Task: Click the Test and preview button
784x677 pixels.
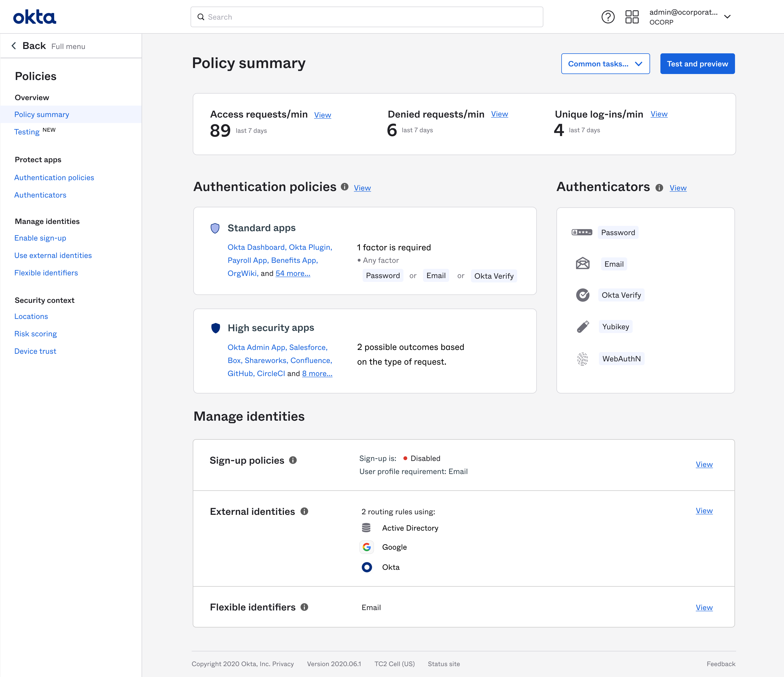Action: pos(697,64)
